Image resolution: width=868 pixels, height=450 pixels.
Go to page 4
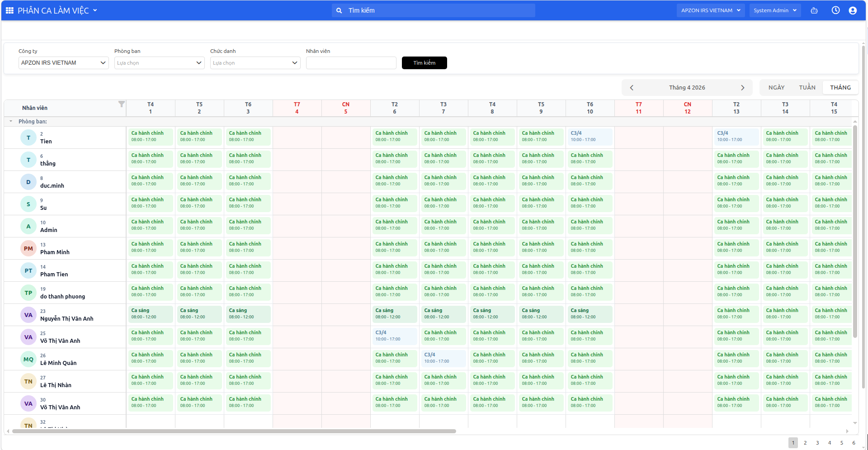click(830, 443)
